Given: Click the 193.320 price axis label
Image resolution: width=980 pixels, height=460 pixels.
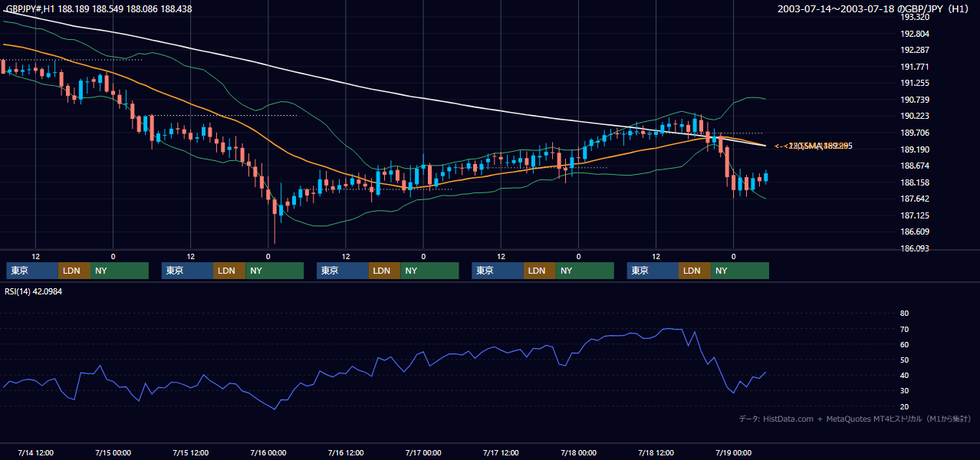Looking at the screenshot, I should click(914, 17).
